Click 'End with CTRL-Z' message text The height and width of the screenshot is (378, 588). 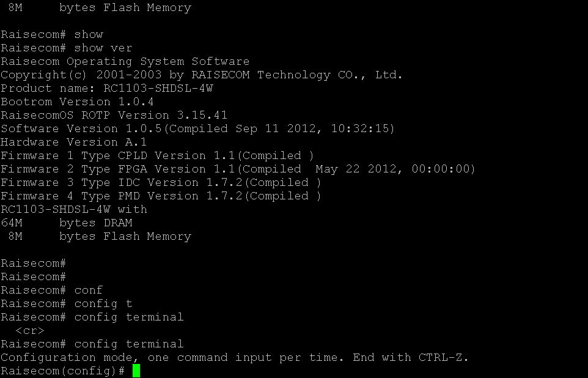coord(411,357)
